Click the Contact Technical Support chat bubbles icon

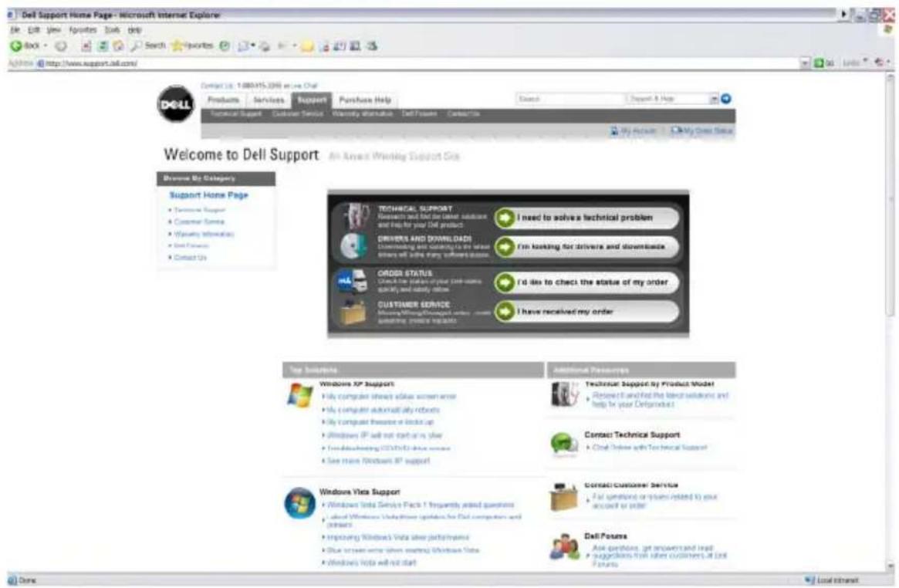pyautogui.click(x=564, y=444)
